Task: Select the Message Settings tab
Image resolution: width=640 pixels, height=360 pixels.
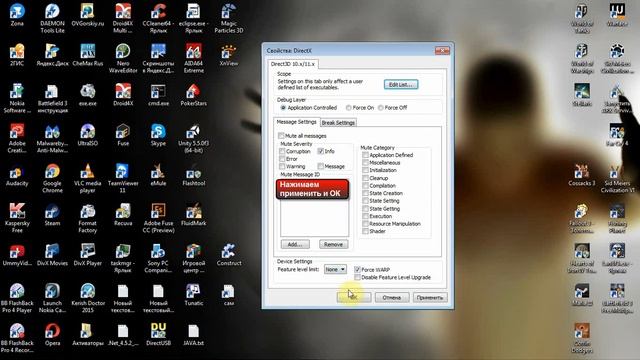Action: click(x=296, y=122)
